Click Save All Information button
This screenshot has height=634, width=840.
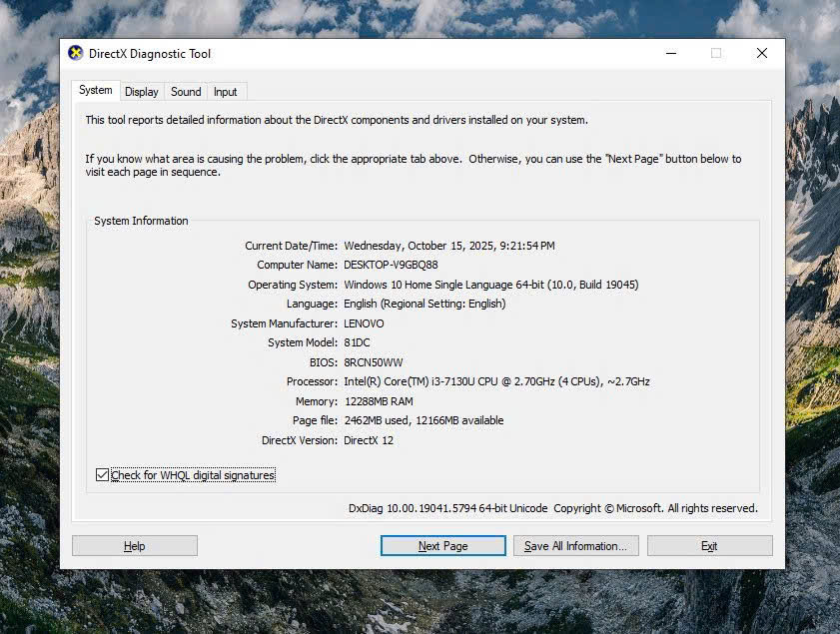coord(575,546)
